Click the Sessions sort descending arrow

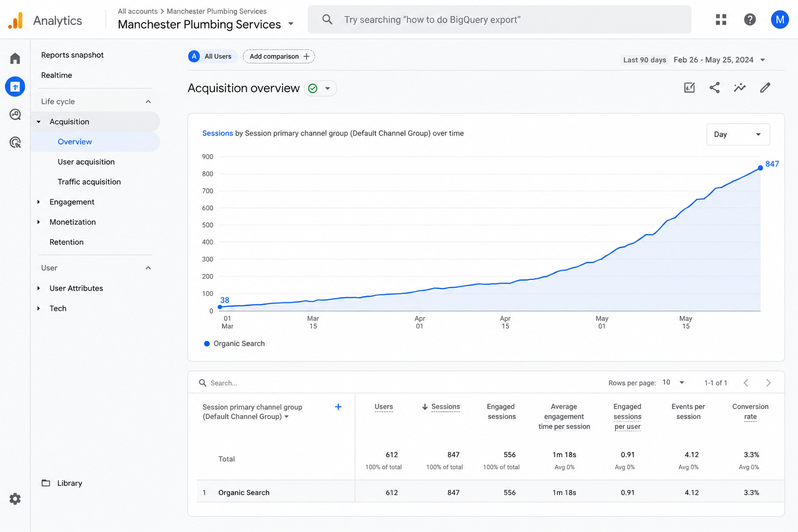tap(424, 407)
